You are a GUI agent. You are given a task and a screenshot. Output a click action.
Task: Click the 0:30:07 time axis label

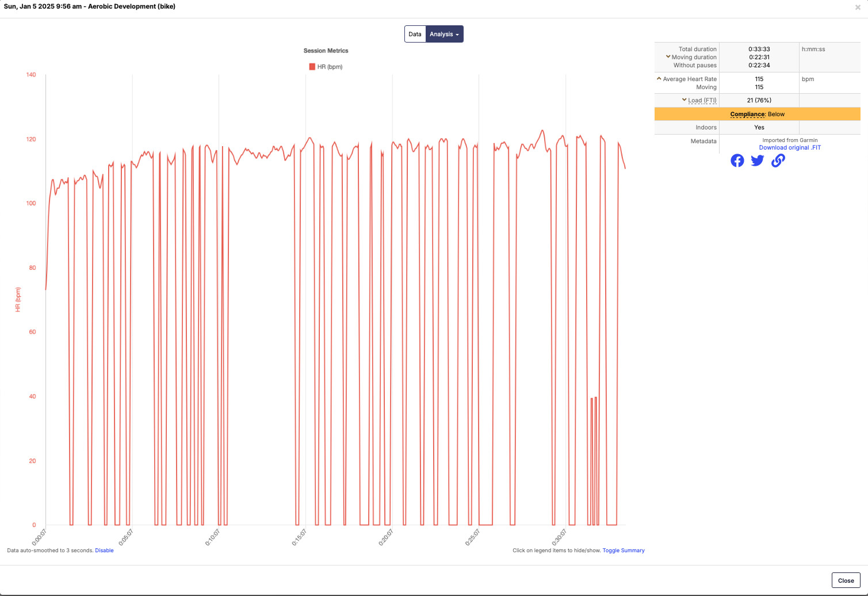(559, 537)
